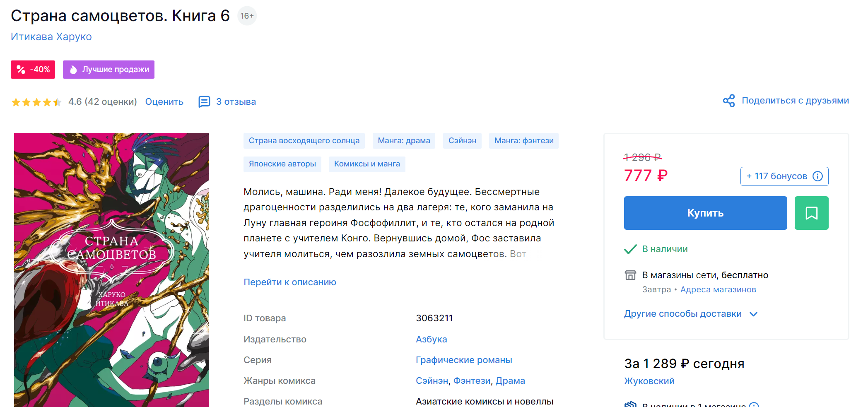The width and height of the screenshot is (868, 407).
Task: Click the share icon beside Поделиться с друзьями
Action: click(x=729, y=101)
